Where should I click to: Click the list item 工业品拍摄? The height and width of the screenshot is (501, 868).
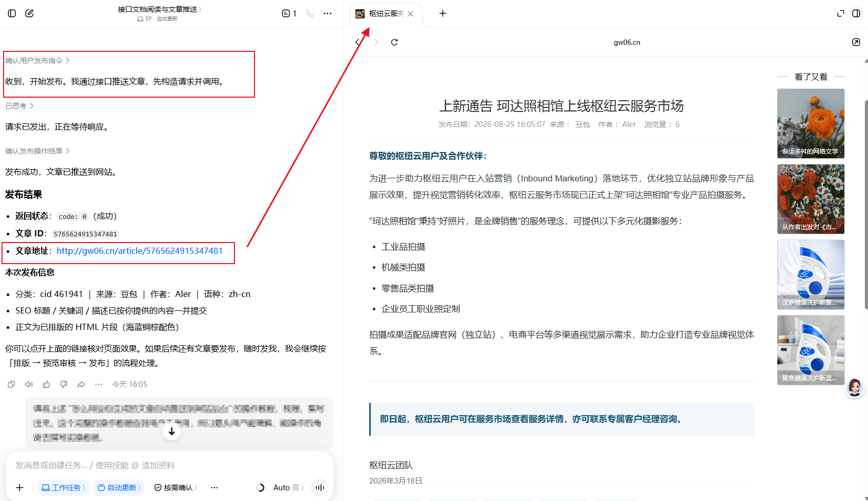tap(404, 247)
